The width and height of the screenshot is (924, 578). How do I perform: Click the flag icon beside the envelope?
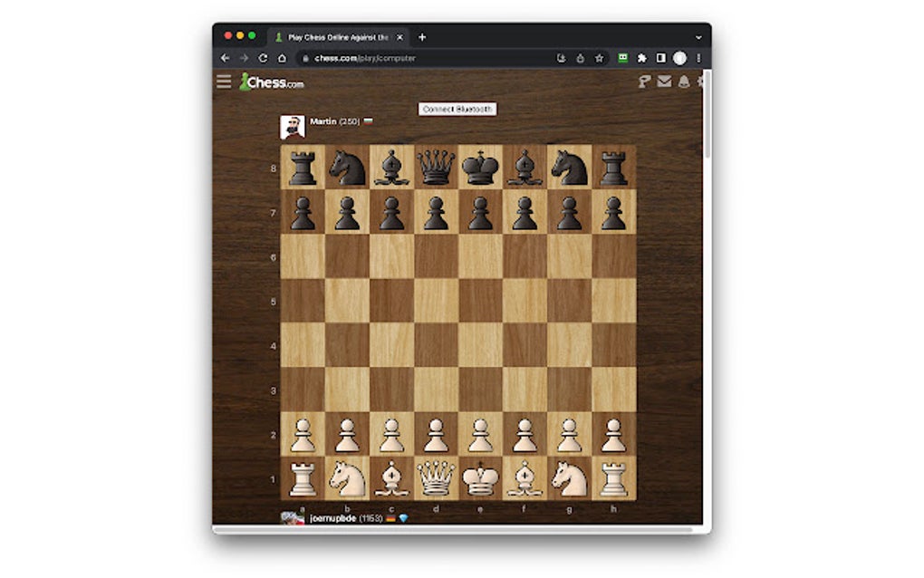644,82
